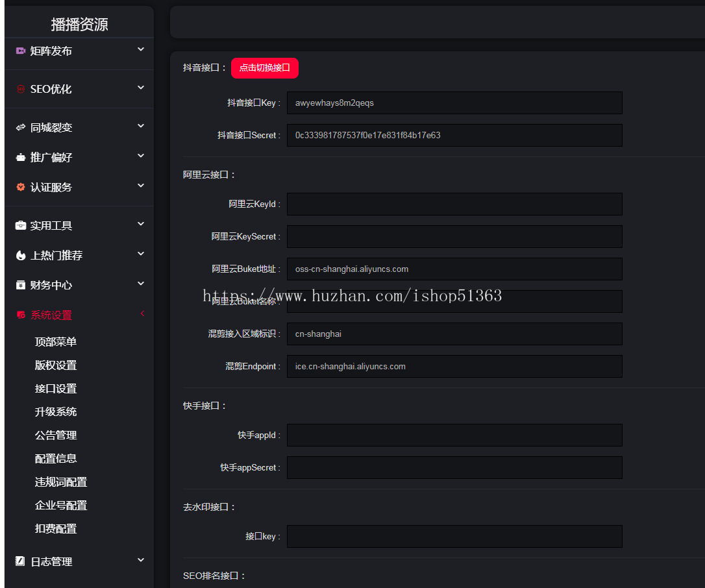Expand the 认证服务 chevron

point(141,186)
